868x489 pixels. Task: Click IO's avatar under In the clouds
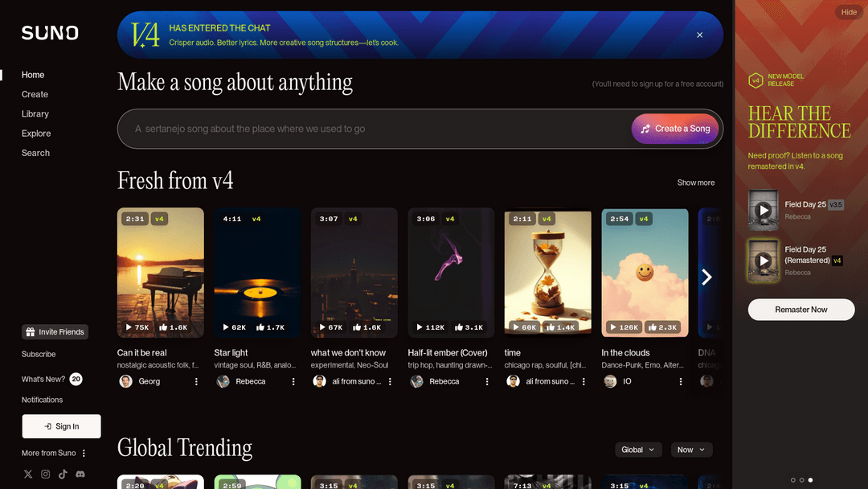click(x=610, y=381)
